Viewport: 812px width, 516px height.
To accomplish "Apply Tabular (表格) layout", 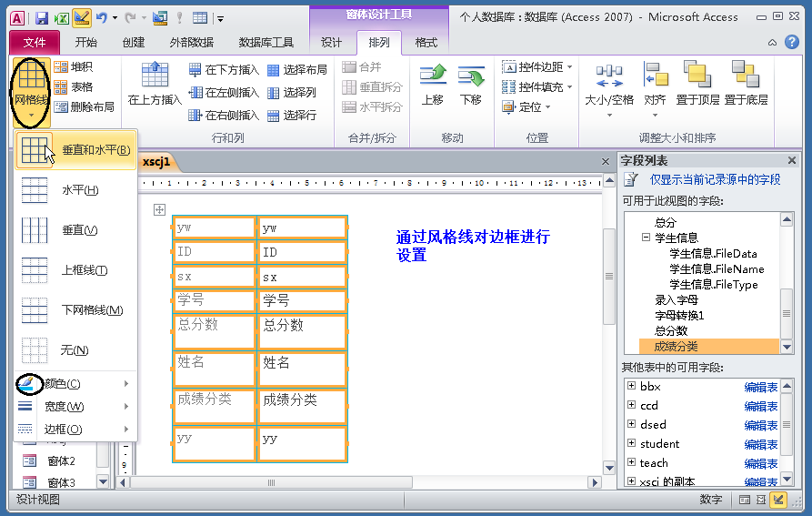I will coord(74,87).
